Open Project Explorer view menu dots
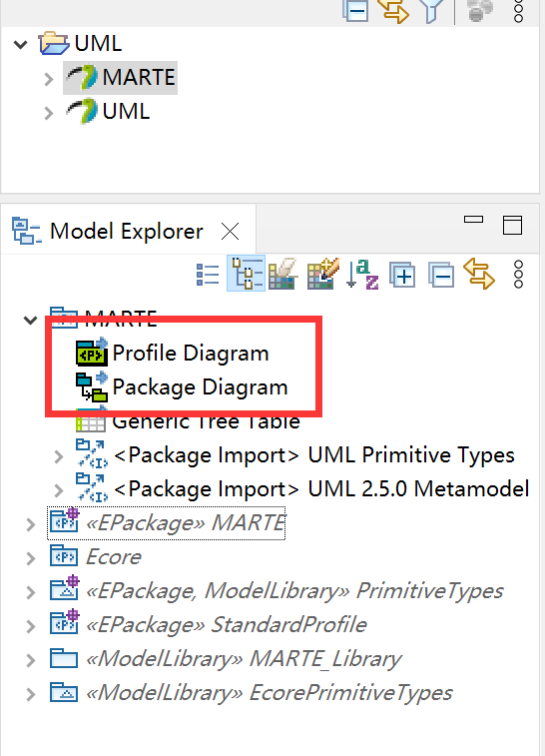This screenshot has width=545, height=756. pyautogui.click(x=518, y=10)
